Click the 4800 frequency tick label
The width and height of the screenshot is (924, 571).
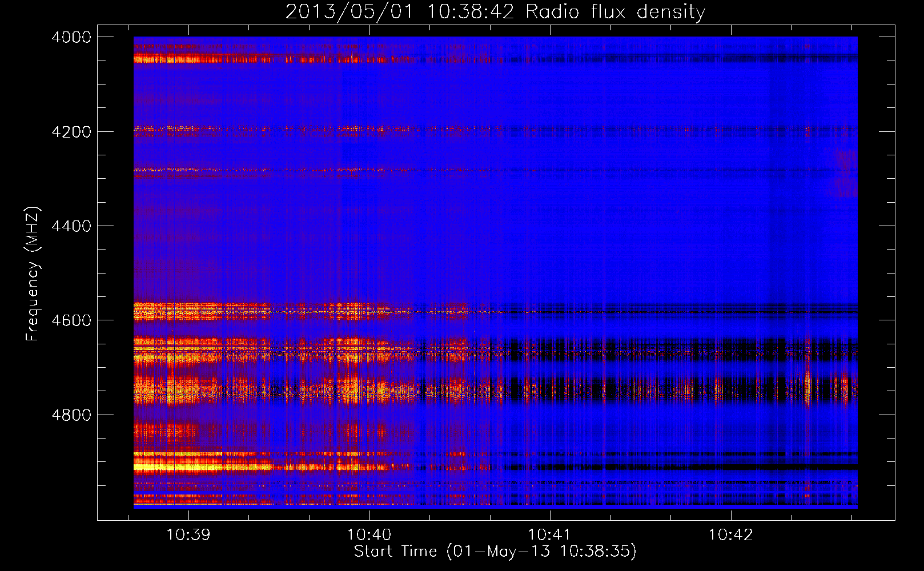71,415
